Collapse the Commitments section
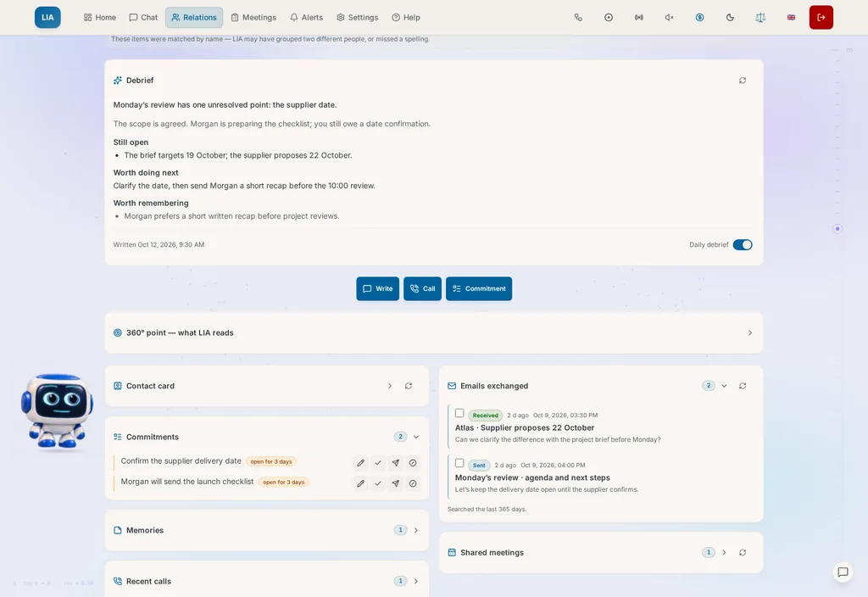 (x=416, y=437)
